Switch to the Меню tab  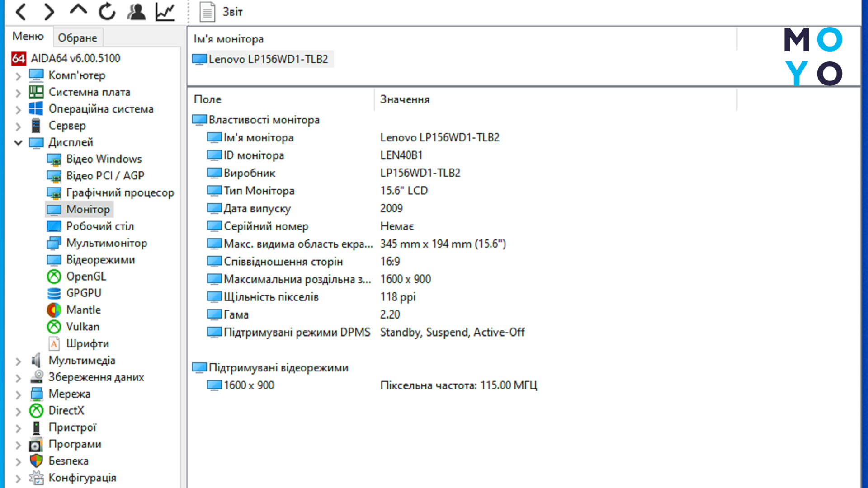28,36
